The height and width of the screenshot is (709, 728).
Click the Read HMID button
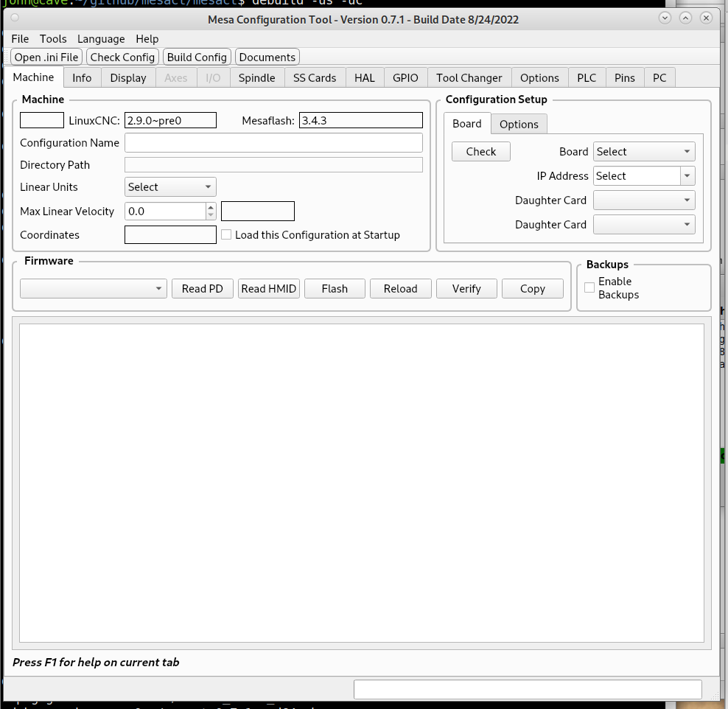tap(268, 288)
